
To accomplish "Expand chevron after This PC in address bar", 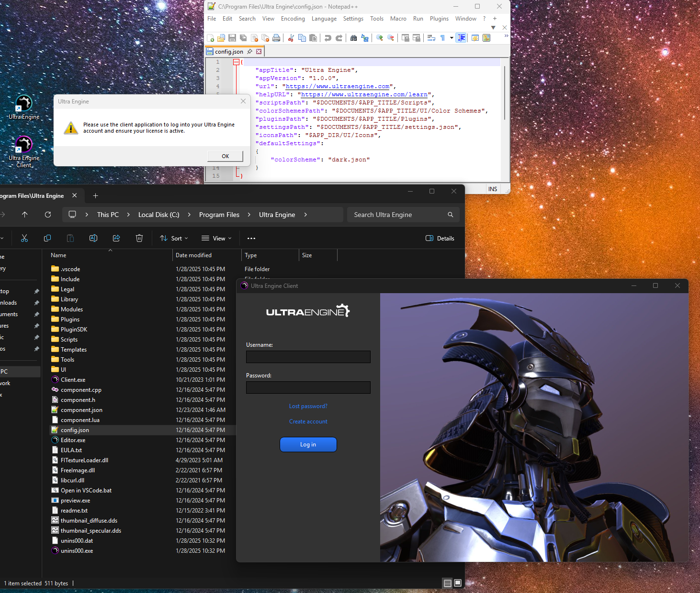I will tap(128, 215).
